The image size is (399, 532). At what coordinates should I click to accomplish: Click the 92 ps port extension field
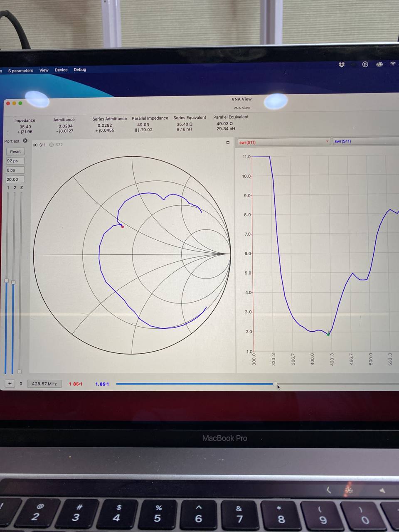[x=15, y=161]
